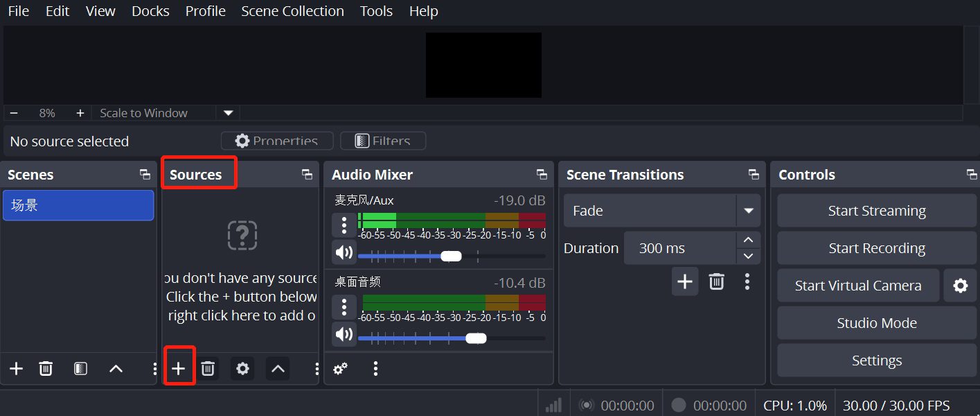
Task: Delete scene transition with trash icon
Action: point(716,281)
